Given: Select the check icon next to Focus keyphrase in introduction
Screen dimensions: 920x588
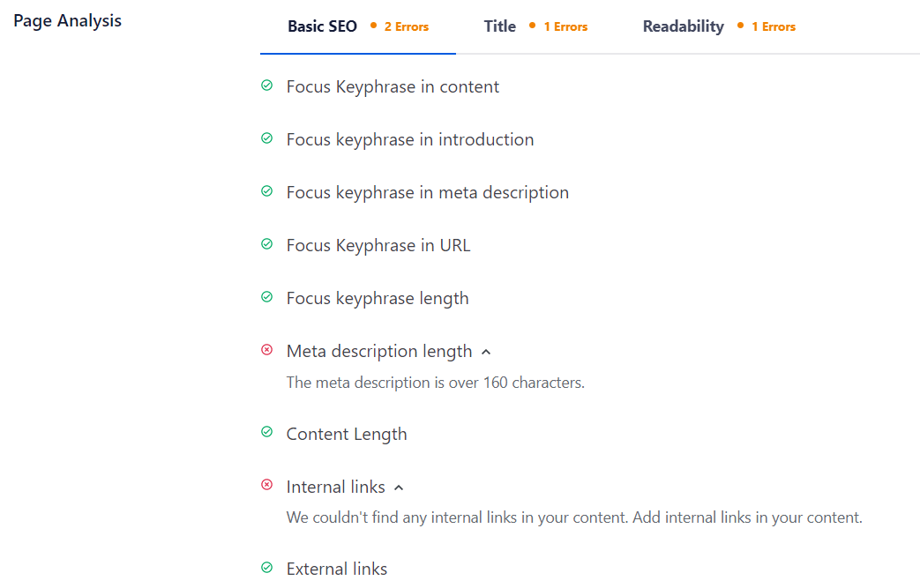Looking at the screenshot, I should [x=267, y=138].
